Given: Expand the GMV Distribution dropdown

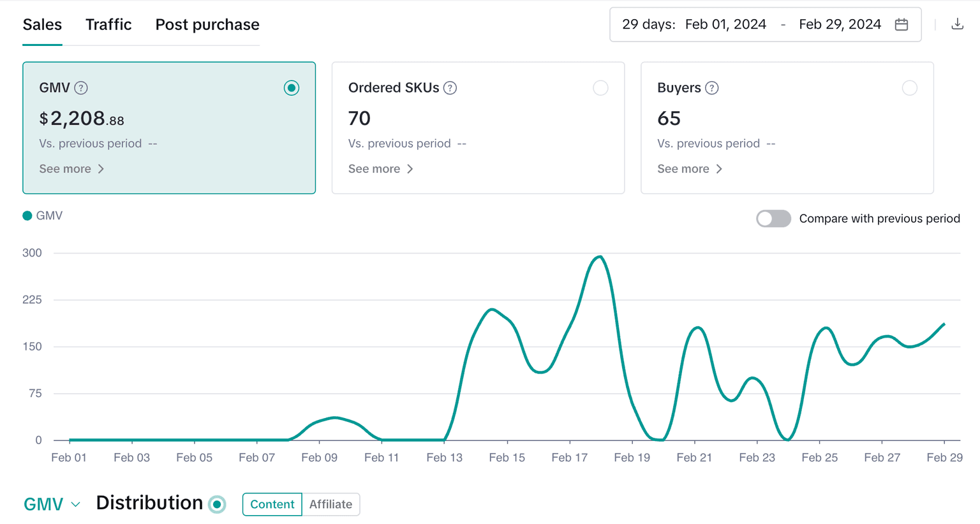Looking at the screenshot, I should pyautogui.click(x=52, y=504).
